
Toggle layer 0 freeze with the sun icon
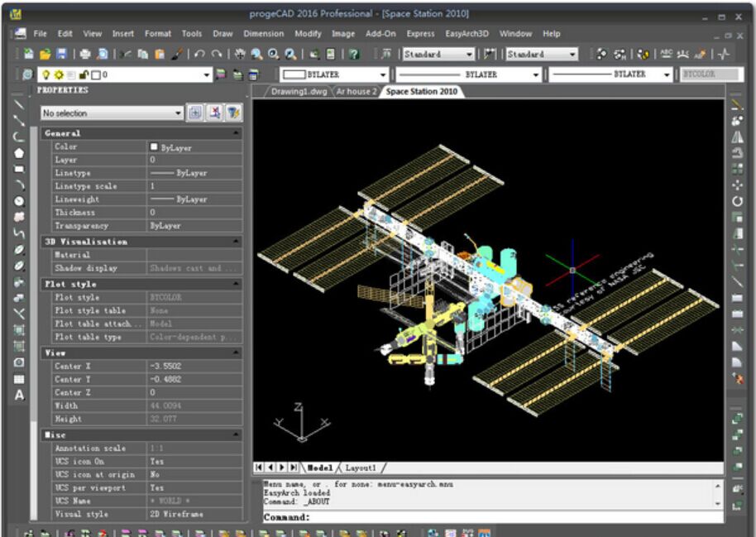click(59, 74)
